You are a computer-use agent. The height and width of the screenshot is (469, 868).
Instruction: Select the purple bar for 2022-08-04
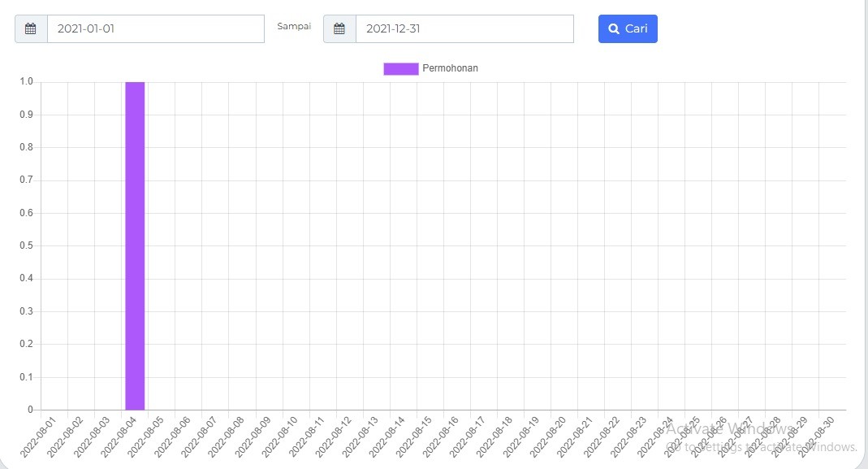[135, 245]
